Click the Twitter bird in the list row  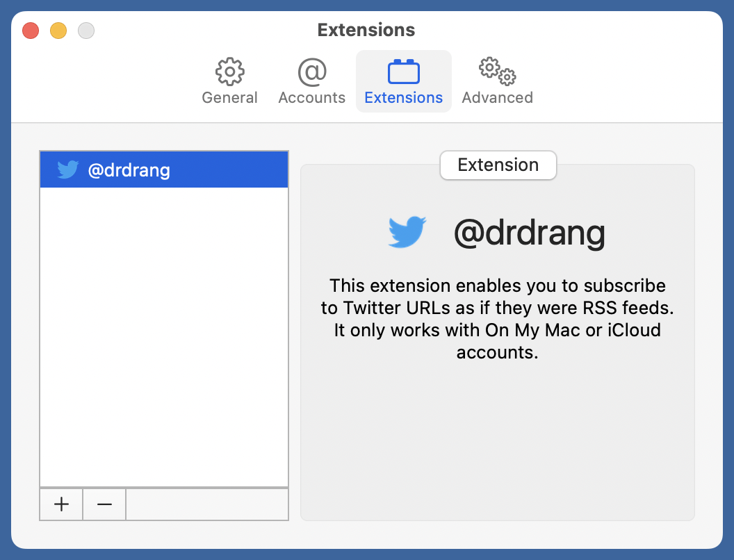pos(67,170)
